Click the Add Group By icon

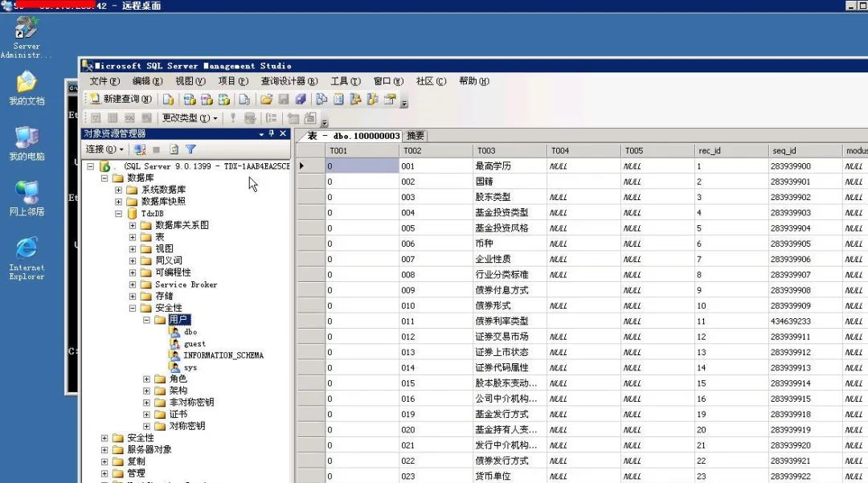(272, 118)
